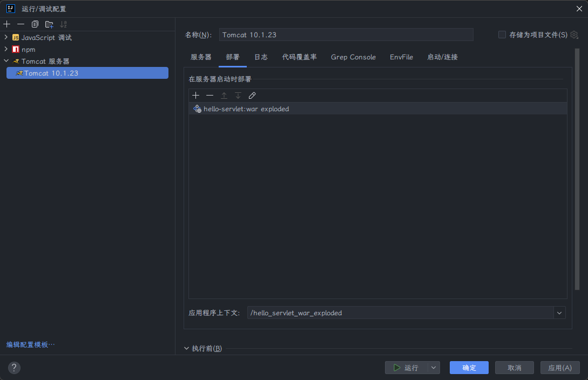Open the 运行 button dropdown arrow
The width and height of the screenshot is (588, 380).
[x=434, y=368]
